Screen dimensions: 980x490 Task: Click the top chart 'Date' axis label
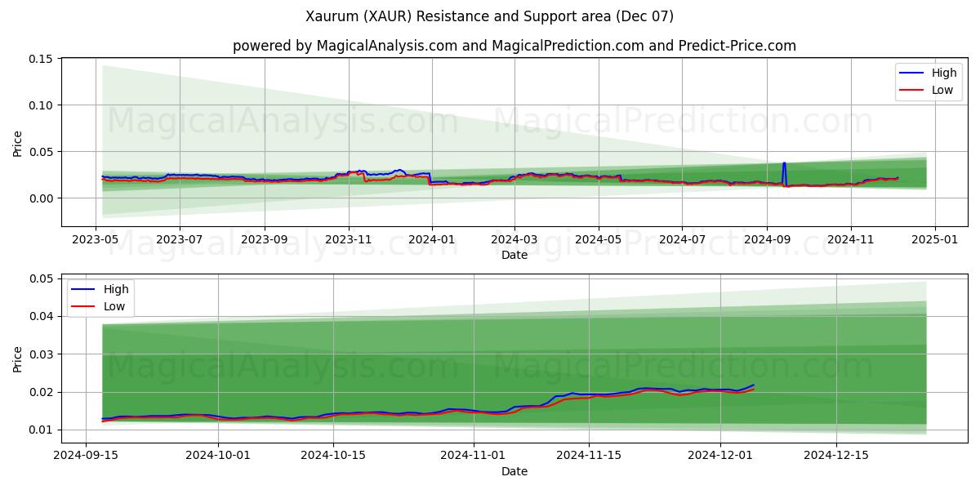pyautogui.click(x=514, y=255)
